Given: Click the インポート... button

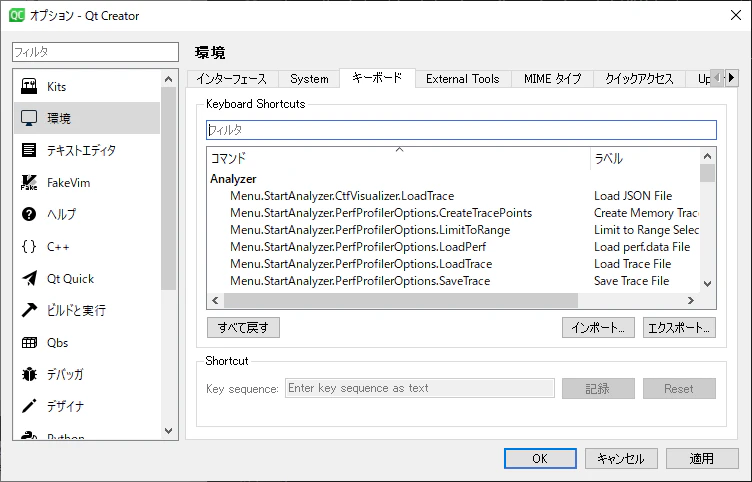Looking at the screenshot, I should point(599,328).
